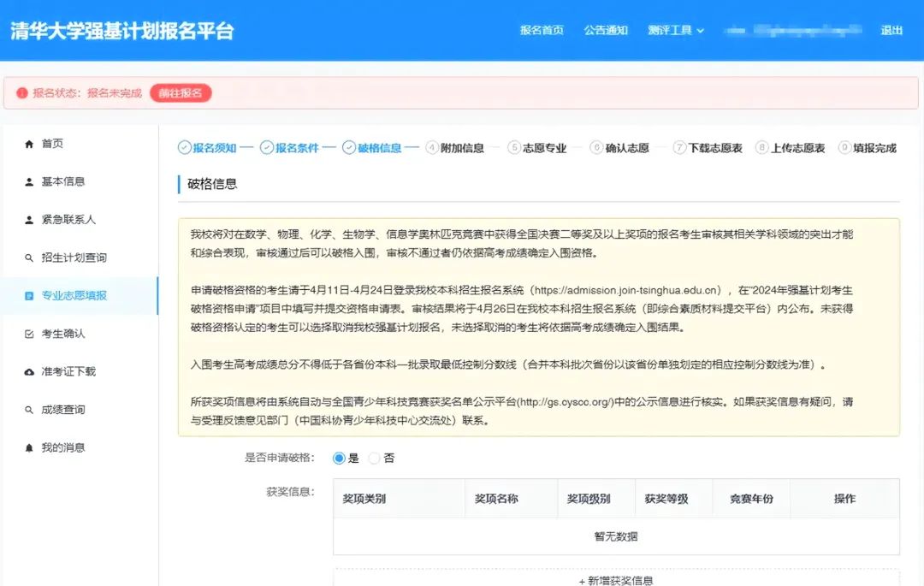924x586 pixels.
Task: Click 退出 to log out
Action: (891, 31)
